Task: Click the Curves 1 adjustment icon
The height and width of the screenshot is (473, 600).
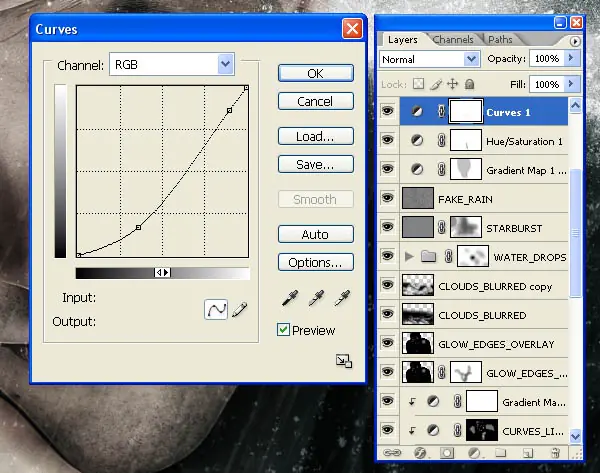Action: (417, 111)
